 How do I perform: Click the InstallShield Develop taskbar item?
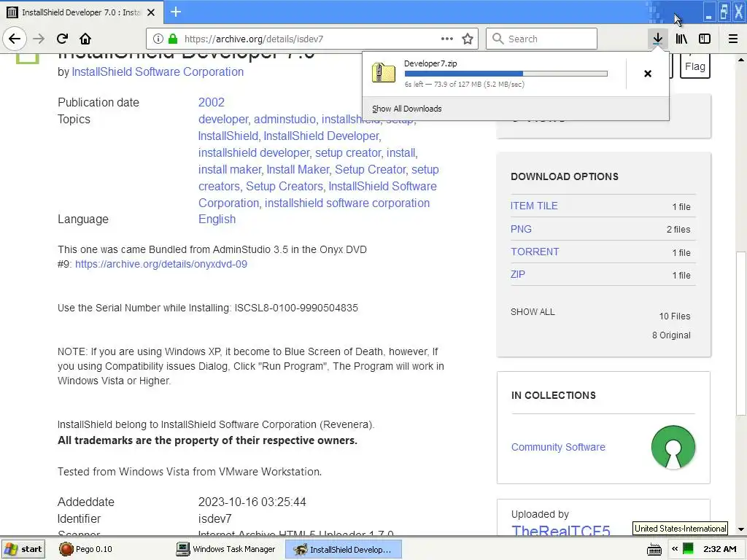(x=344, y=549)
